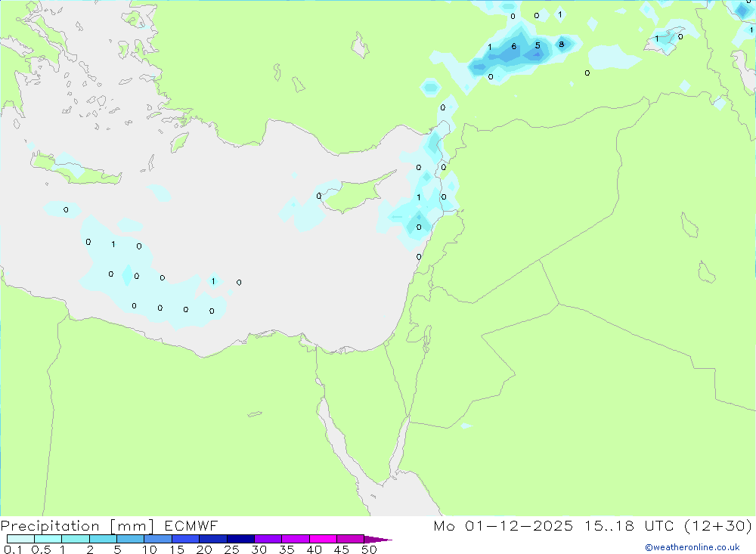Screen dimensions: 756x554
Task: Click the 'ECMWF' model label
Action: [x=191, y=526]
